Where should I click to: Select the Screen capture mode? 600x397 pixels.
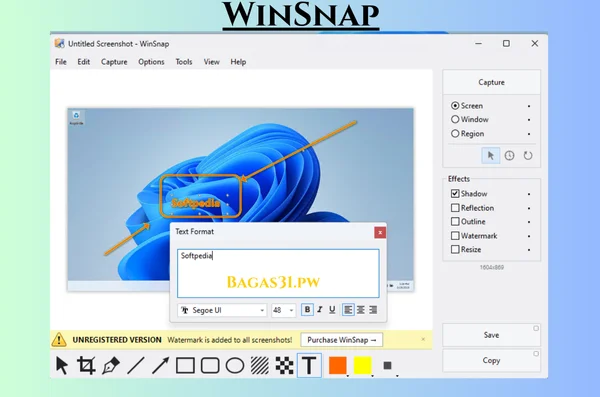[467, 106]
